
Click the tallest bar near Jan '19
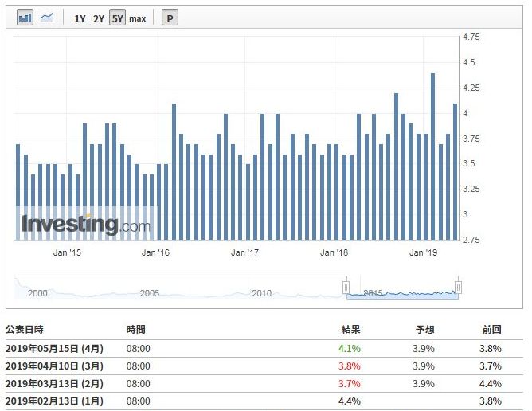point(432,156)
